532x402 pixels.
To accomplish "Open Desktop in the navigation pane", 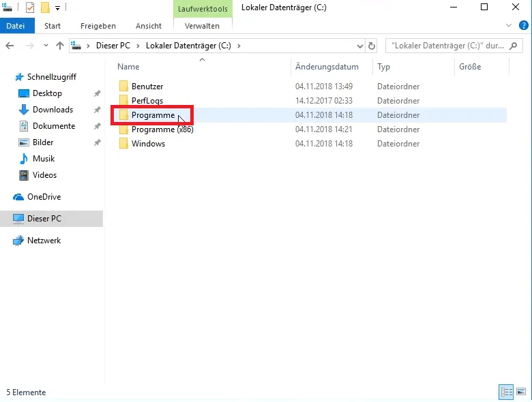I will pyautogui.click(x=47, y=93).
